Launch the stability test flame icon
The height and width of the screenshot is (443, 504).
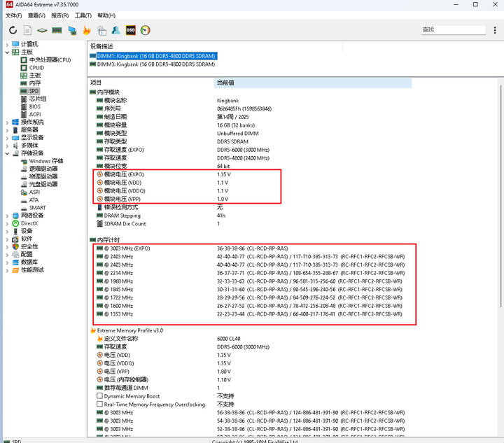(87, 30)
